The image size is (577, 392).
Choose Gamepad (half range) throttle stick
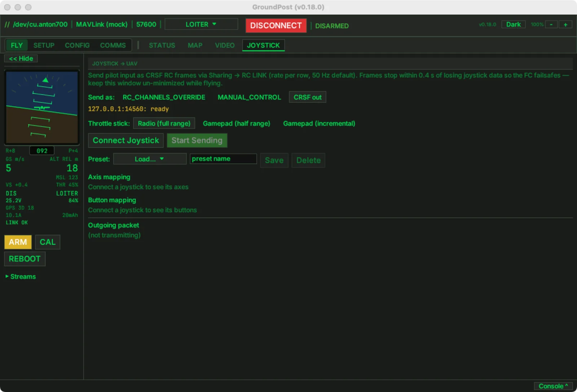pos(237,124)
